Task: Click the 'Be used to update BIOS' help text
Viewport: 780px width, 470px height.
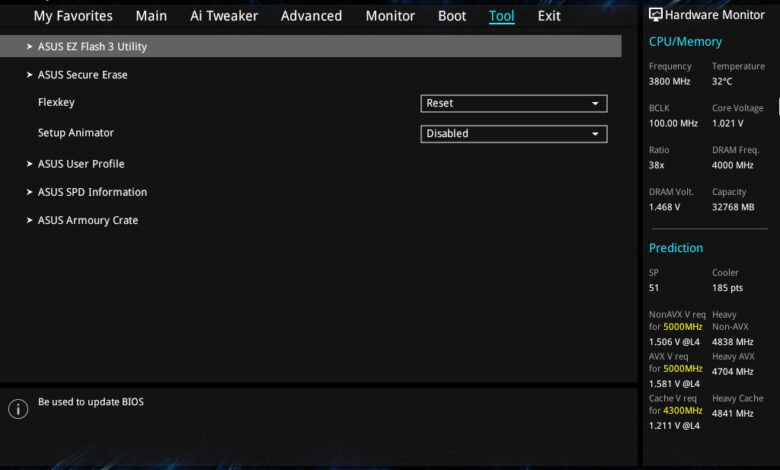Action: click(91, 402)
